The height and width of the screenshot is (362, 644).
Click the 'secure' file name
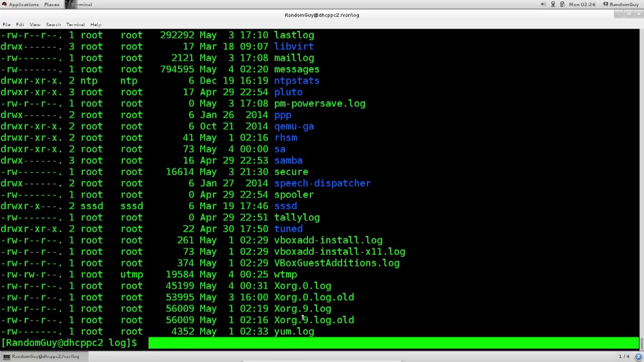[x=291, y=172]
